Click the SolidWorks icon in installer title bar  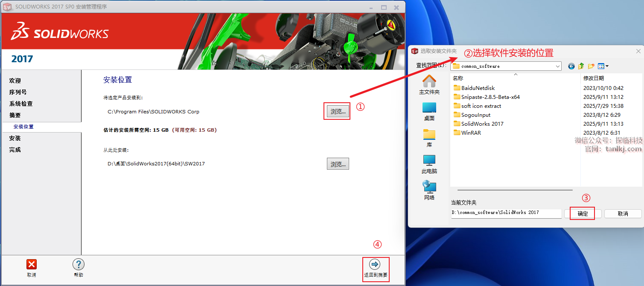tap(7, 7)
